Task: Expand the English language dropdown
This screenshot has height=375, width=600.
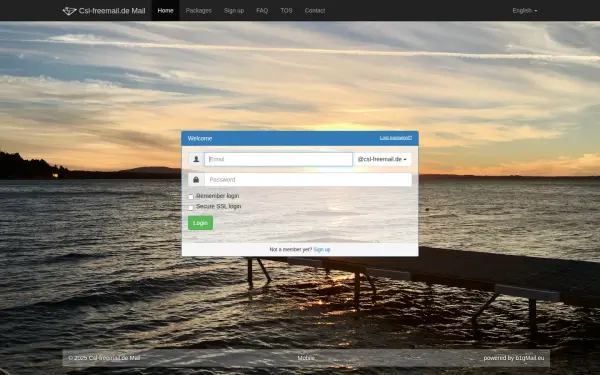Action: pos(525,11)
